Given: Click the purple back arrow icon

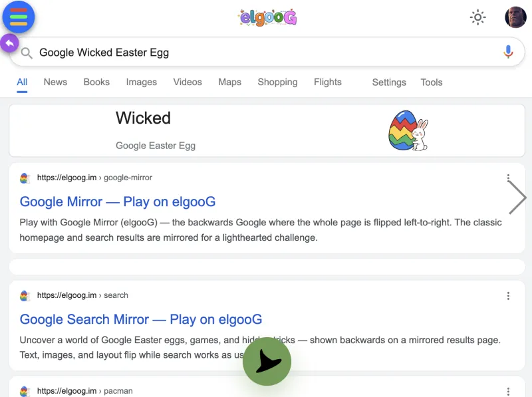Looking at the screenshot, I should [9, 43].
